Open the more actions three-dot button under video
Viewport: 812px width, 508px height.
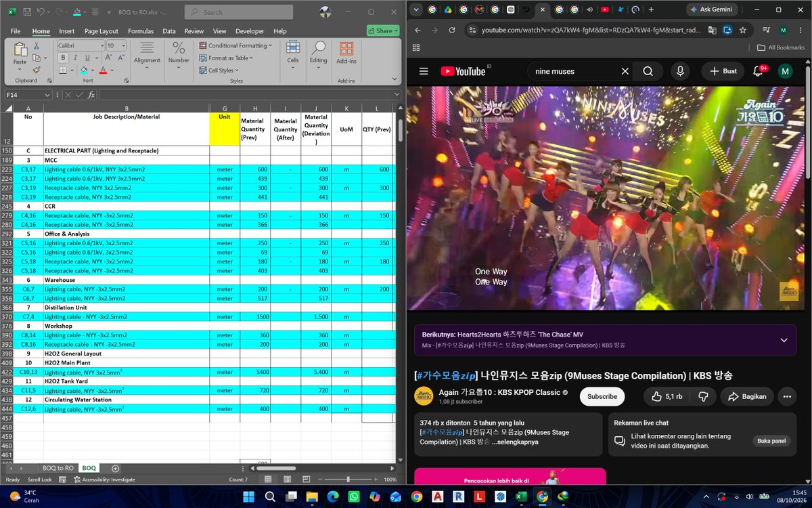click(x=786, y=396)
